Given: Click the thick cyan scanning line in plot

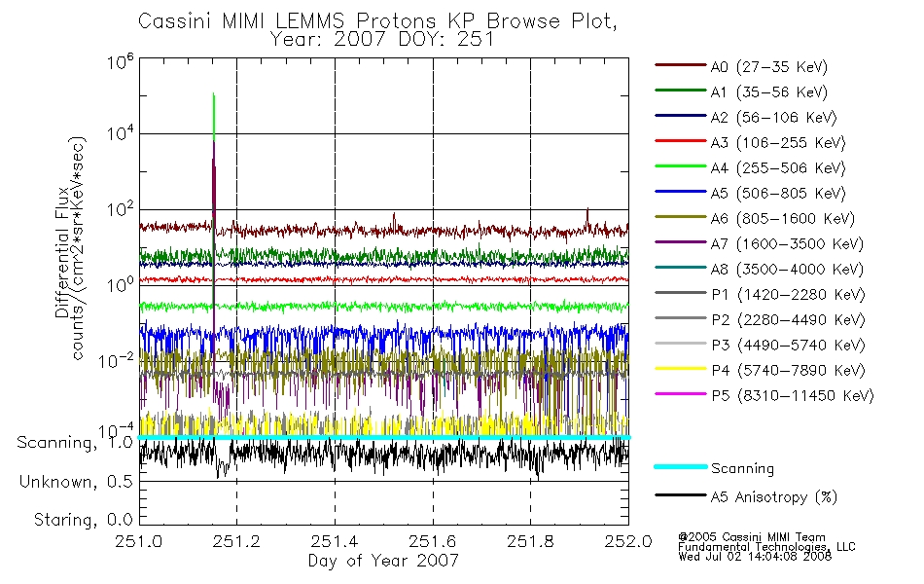Looking at the screenshot, I should [x=383, y=437].
